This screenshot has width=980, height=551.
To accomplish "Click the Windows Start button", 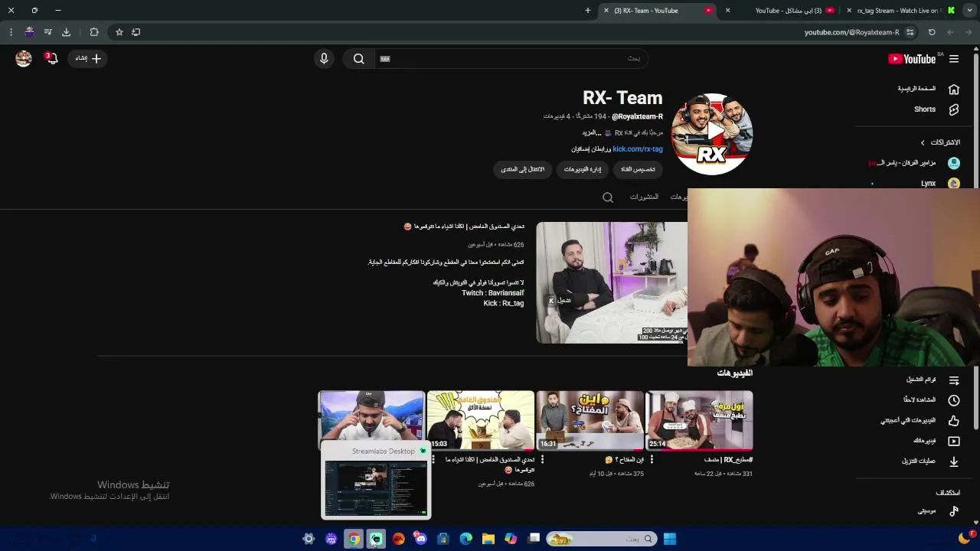I will pos(670,539).
